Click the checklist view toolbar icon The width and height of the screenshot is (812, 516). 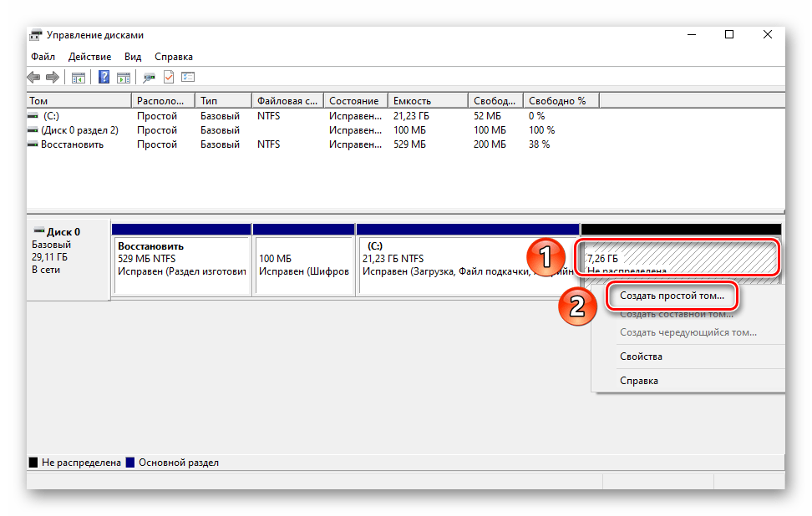click(x=188, y=78)
